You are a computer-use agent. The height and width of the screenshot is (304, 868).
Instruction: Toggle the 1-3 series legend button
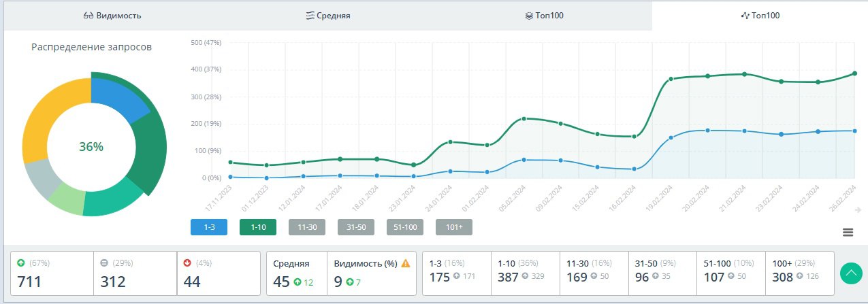point(210,228)
